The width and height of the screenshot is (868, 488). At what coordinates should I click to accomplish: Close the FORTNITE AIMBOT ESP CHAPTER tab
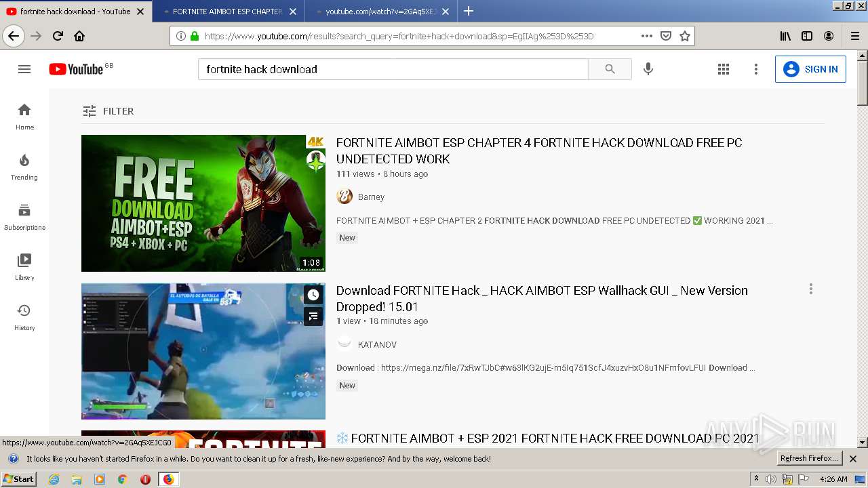pyautogui.click(x=293, y=11)
